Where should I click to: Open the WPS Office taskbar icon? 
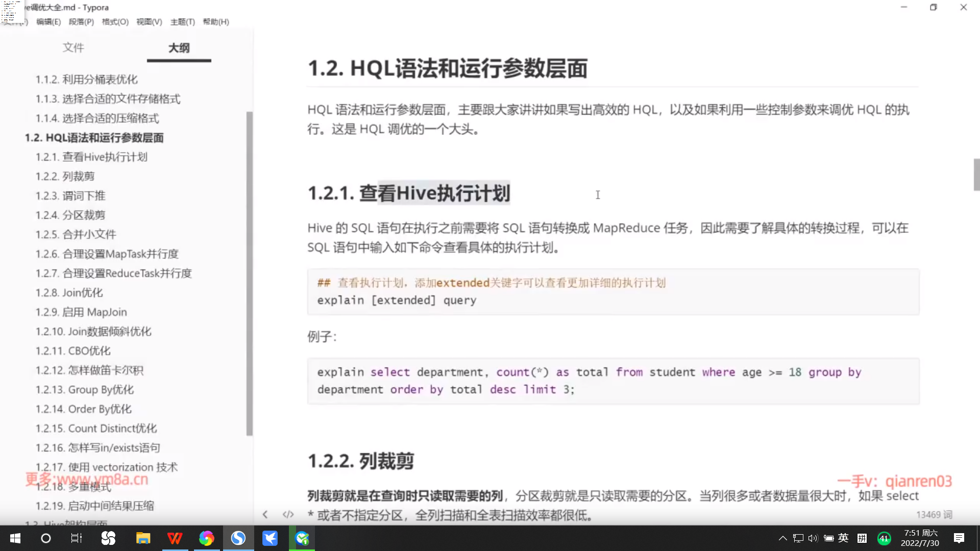click(x=175, y=538)
